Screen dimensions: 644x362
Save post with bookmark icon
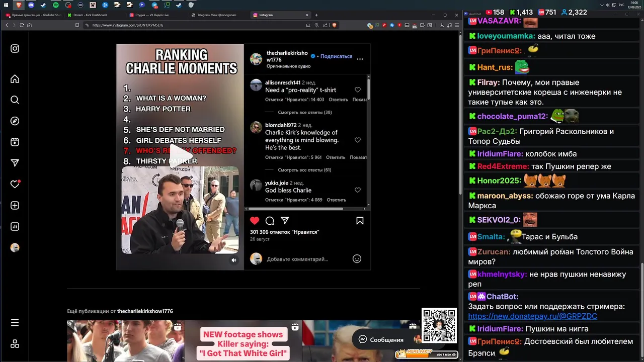coord(360,221)
